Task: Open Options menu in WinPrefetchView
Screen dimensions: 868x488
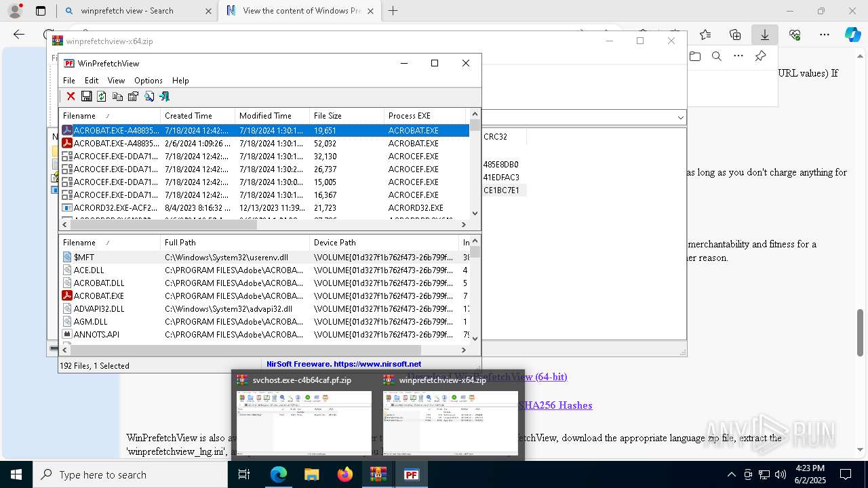Action: (x=148, y=80)
